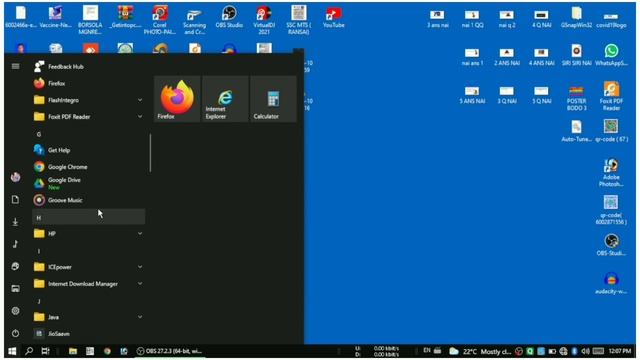Expand the Java folder
The height and width of the screenshot is (360, 640).
pyautogui.click(x=89, y=317)
